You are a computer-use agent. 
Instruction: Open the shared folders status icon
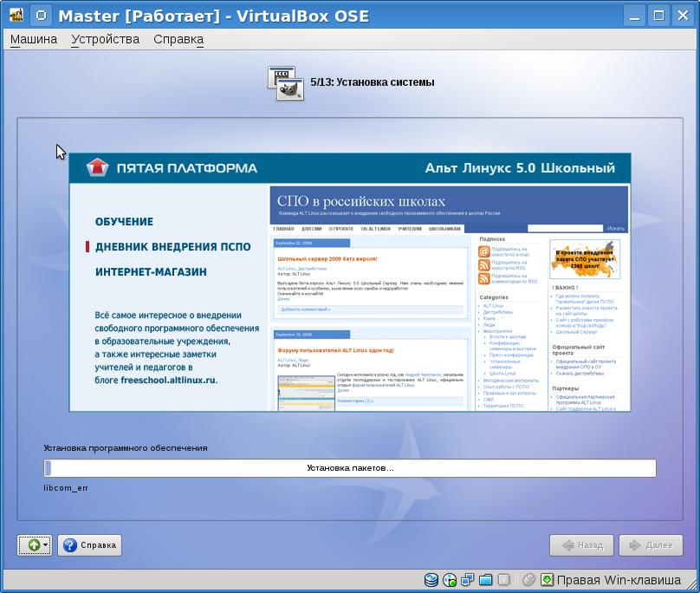[486, 580]
